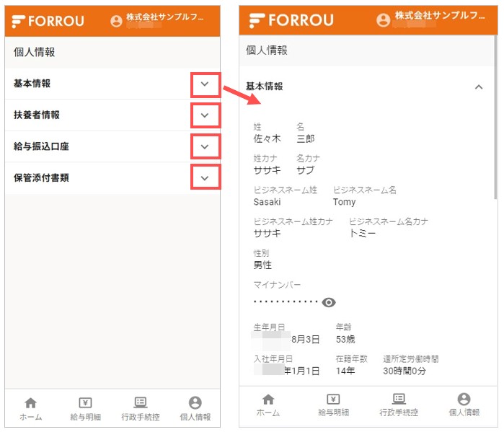This screenshot has width=504, height=432.
Task: Select 給与振込口座 row label
Action: pos(41,146)
